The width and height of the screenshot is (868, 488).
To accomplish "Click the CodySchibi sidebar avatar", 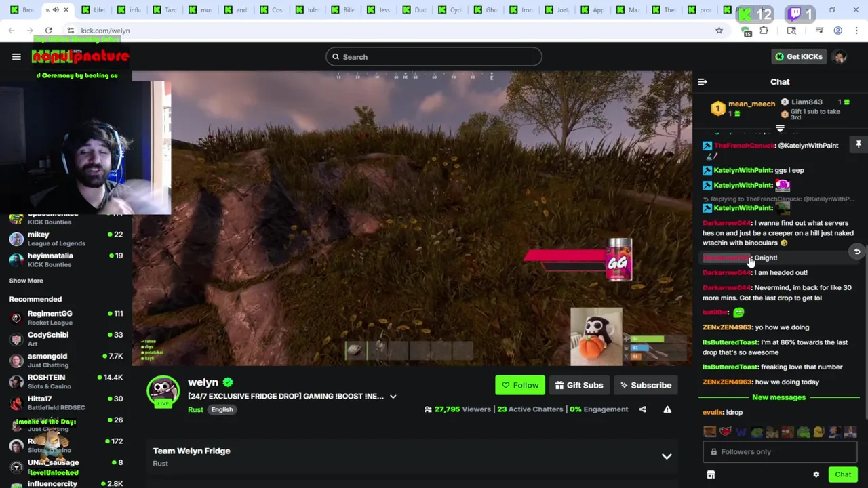I will [x=16, y=339].
